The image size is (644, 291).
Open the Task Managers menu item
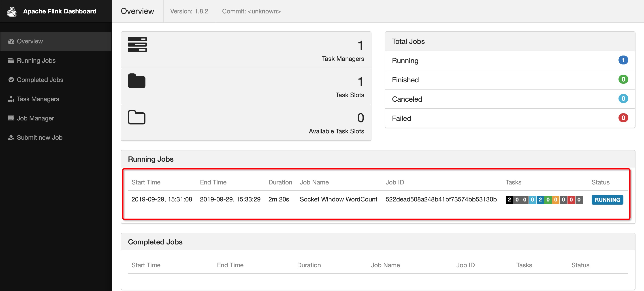[38, 99]
